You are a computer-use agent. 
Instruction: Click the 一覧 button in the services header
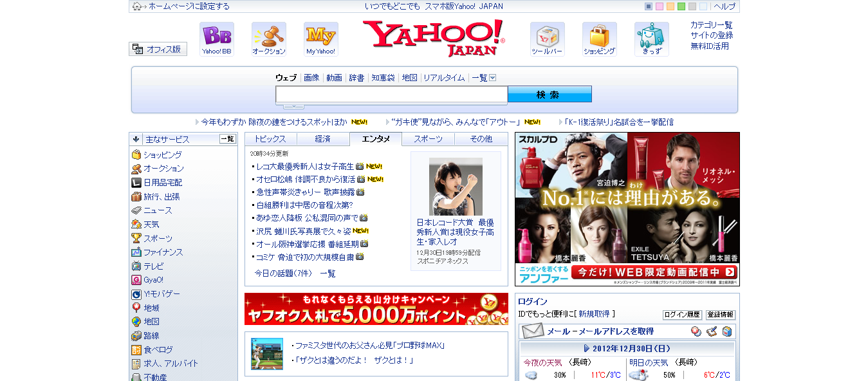pos(228,139)
